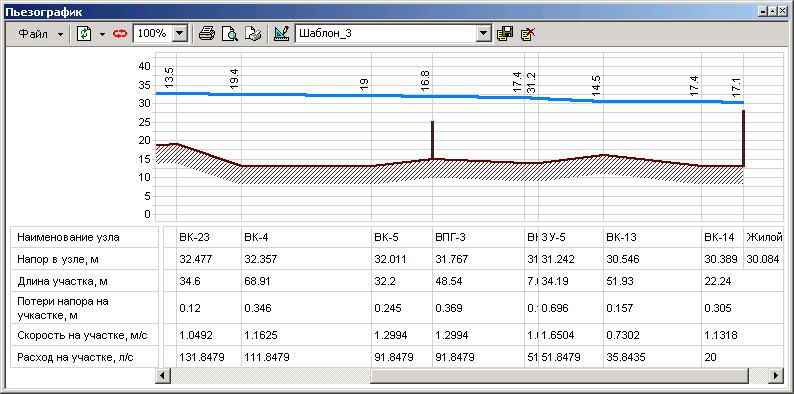The height and width of the screenshot is (394, 794).
Task: Expand the arrow next to refresh icon
Action: tap(102, 34)
